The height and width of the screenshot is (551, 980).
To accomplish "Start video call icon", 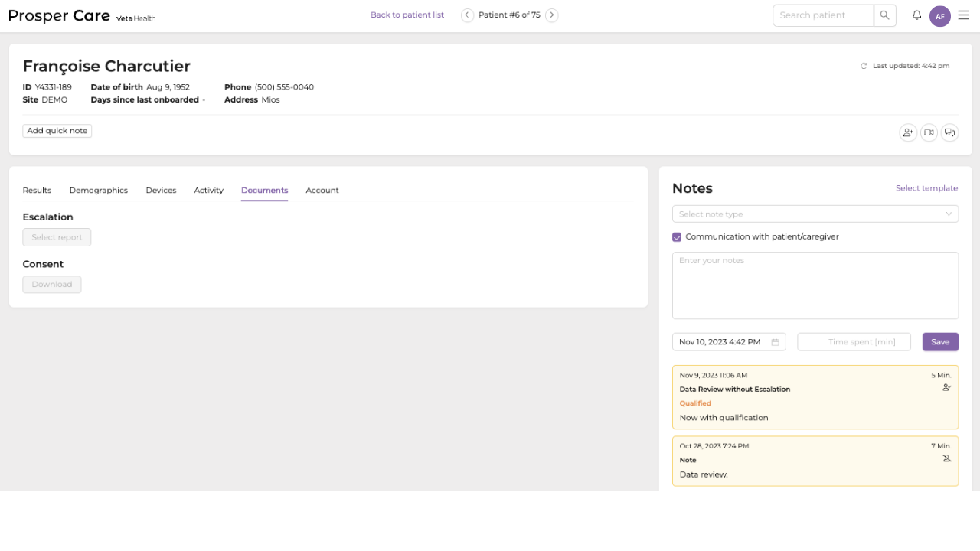I will (929, 132).
